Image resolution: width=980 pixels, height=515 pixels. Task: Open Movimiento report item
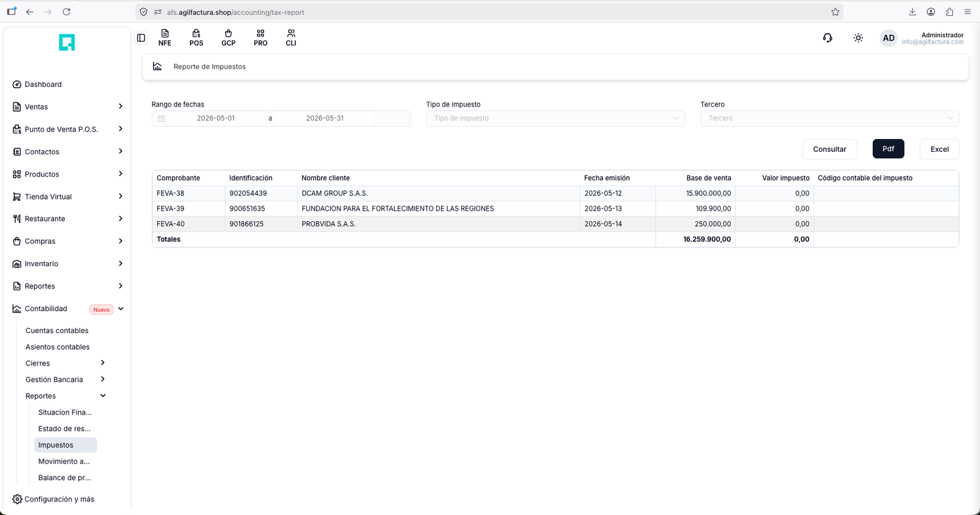pyautogui.click(x=64, y=462)
